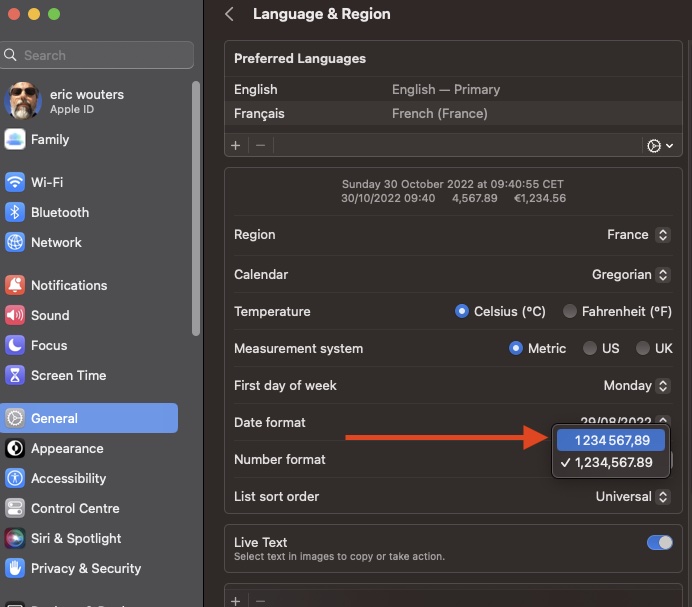Select Fahrenheit temperature radio button

tap(569, 311)
